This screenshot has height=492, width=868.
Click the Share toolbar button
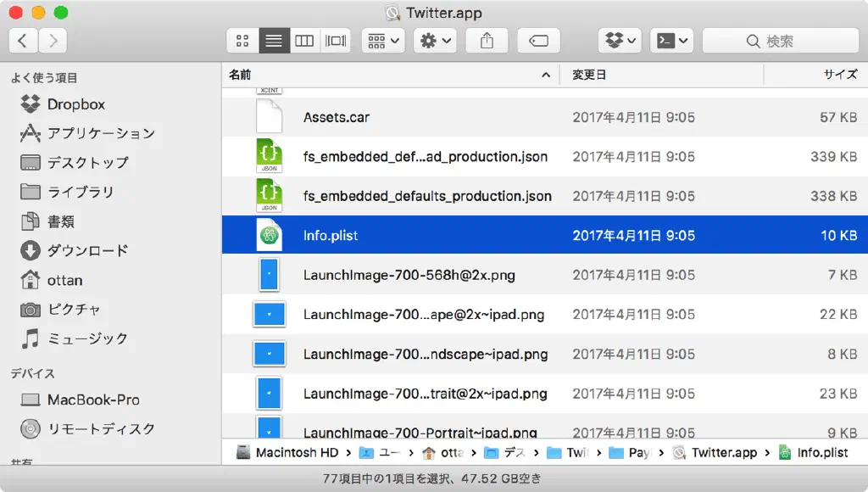tap(487, 41)
